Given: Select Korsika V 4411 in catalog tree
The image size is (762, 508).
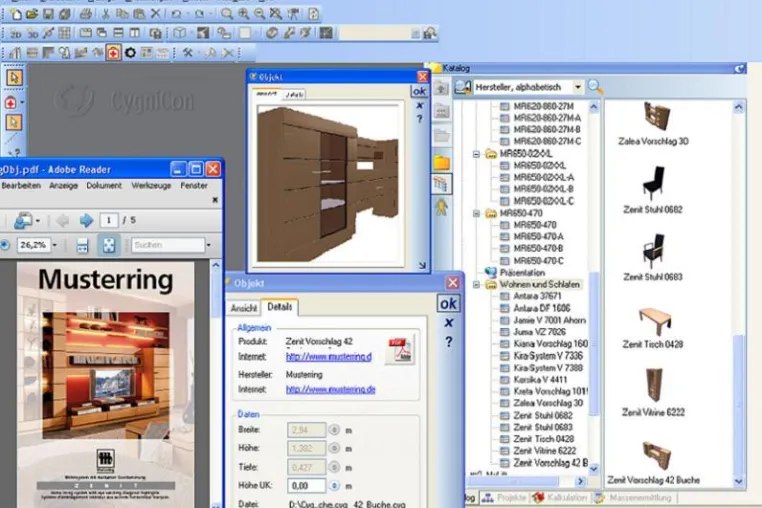Looking at the screenshot, I should pos(540,380).
